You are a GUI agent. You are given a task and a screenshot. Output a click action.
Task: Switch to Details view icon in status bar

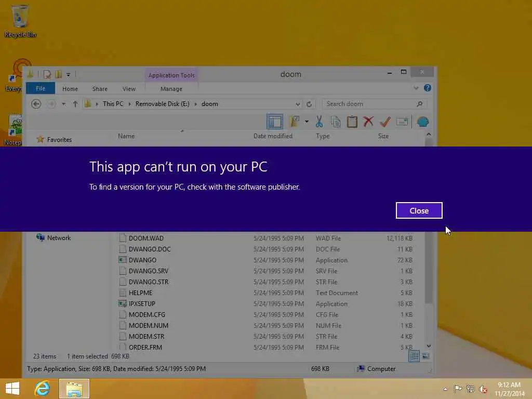point(414,356)
